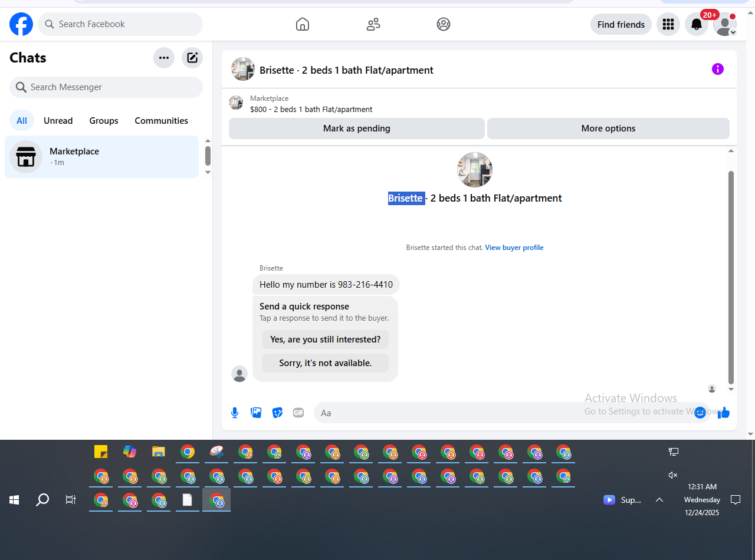Click the listing thumbnail in chat header
Screen dimensions: 755x560
[243, 69]
